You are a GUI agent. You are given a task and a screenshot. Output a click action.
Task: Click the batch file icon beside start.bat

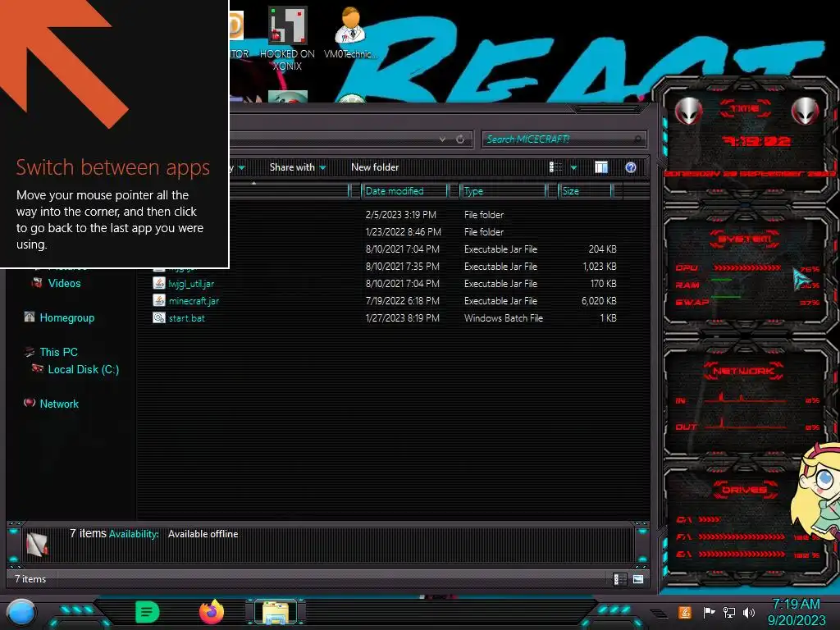pyautogui.click(x=158, y=317)
